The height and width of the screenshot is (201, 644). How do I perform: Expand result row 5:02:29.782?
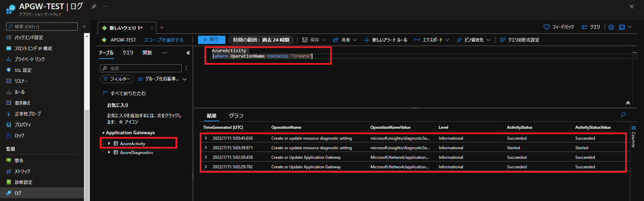[x=206, y=167]
